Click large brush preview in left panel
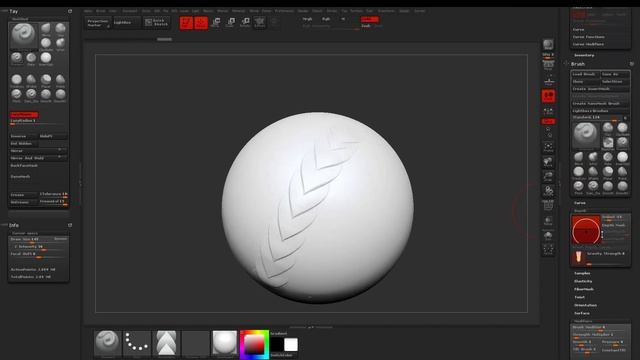Viewport: 640px width, 360px height. (x=23, y=36)
